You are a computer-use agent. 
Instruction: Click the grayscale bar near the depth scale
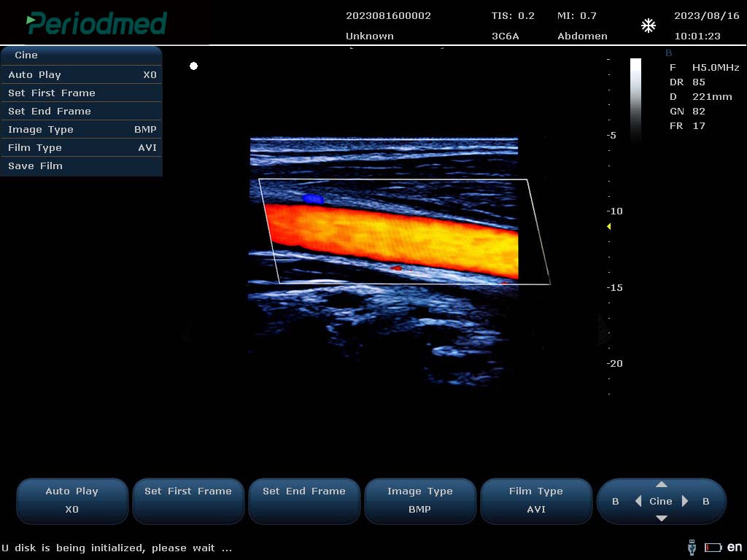click(635, 98)
